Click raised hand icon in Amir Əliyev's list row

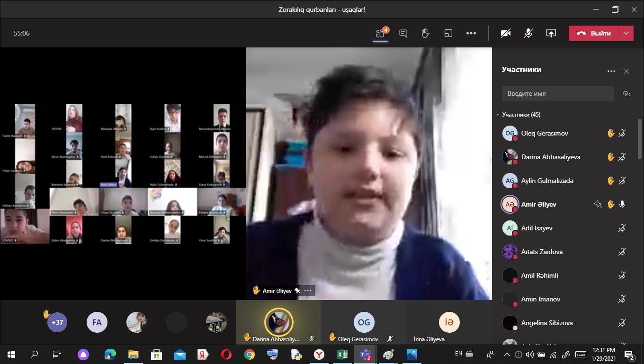pyautogui.click(x=611, y=204)
